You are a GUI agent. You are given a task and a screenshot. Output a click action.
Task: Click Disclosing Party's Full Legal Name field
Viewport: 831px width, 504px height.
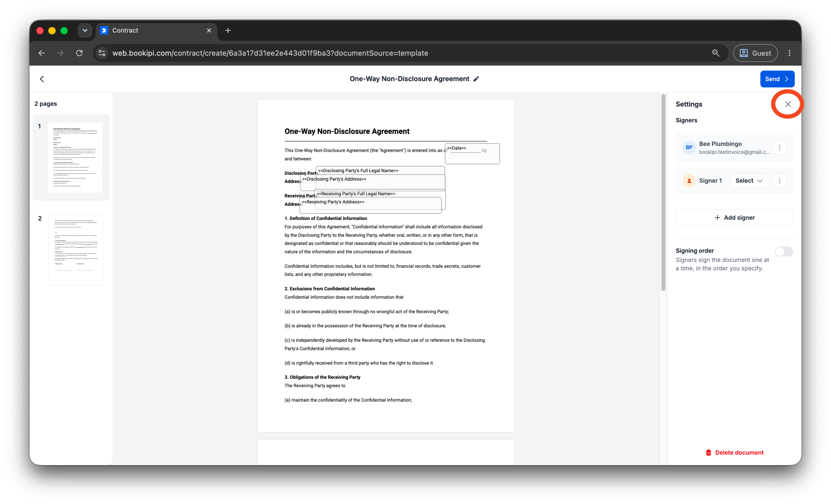[380, 171]
